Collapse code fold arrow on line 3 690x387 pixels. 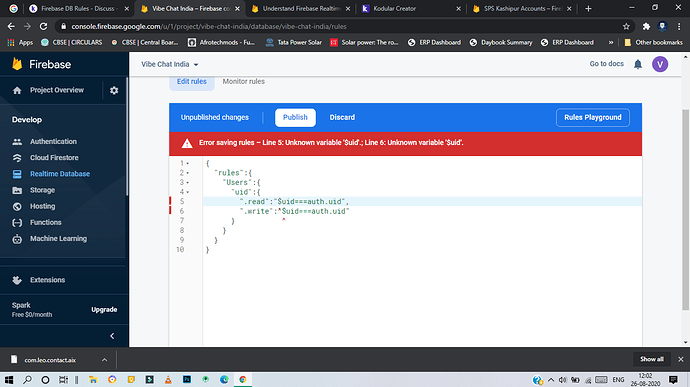click(188, 183)
